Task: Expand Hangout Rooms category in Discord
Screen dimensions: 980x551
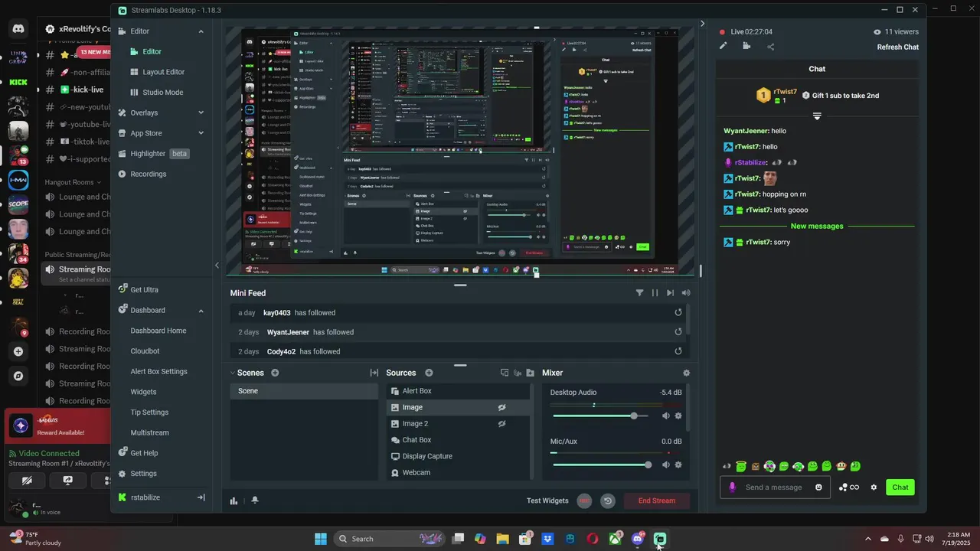Action: tap(73, 182)
